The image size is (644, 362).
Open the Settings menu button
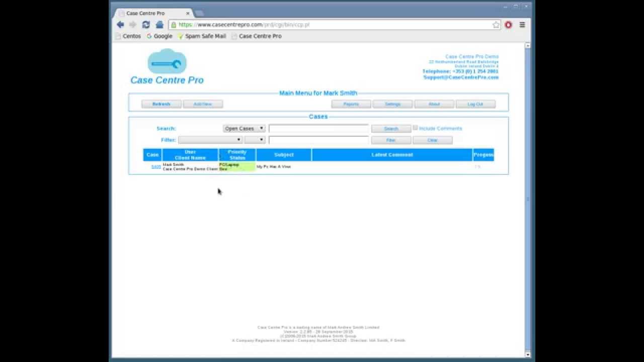point(392,104)
